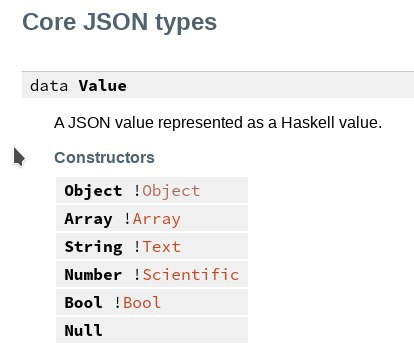
Task: Select the bold Array constructor name
Action: click(x=88, y=219)
